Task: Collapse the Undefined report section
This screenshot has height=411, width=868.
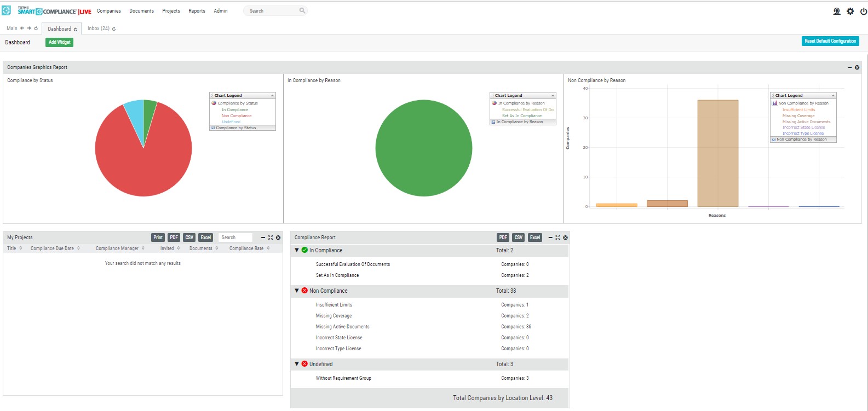Action: 297,364
